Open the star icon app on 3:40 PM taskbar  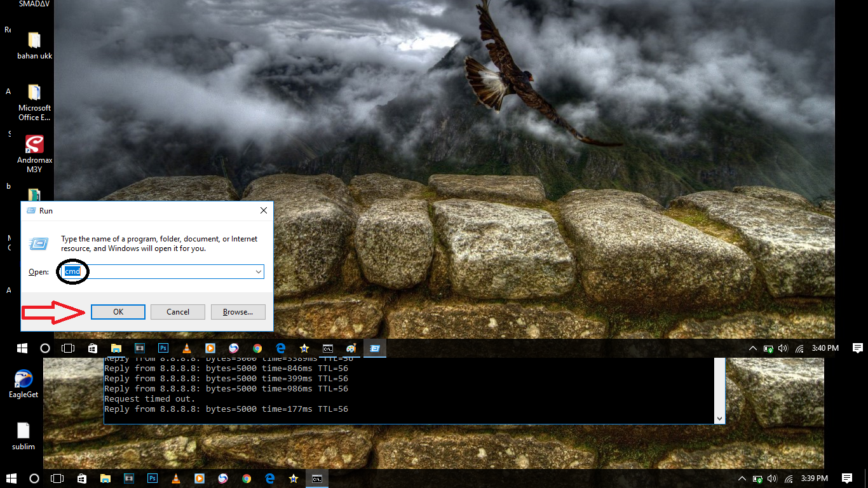point(304,348)
